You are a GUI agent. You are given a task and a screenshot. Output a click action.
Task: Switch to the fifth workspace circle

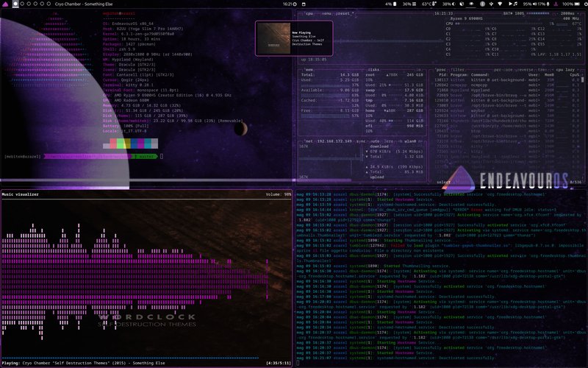(x=42, y=4)
